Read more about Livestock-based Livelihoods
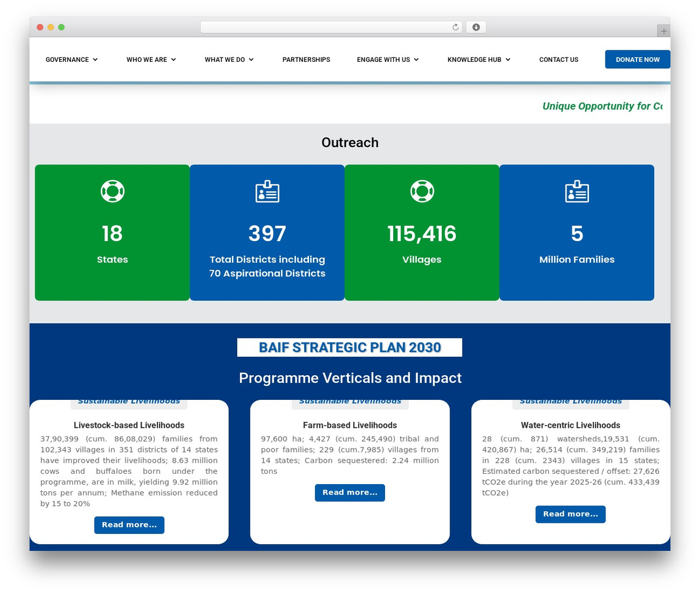The height and width of the screenshot is (593, 700). point(129,525)
